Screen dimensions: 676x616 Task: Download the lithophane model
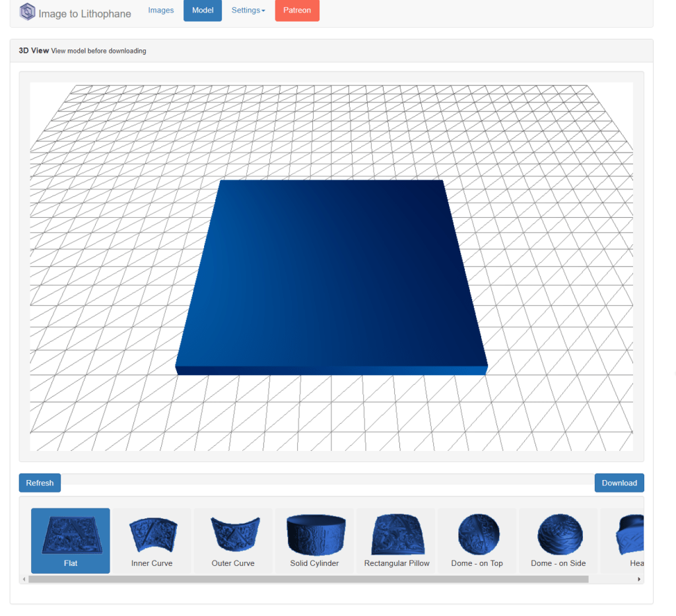click(x=619, y=483)
